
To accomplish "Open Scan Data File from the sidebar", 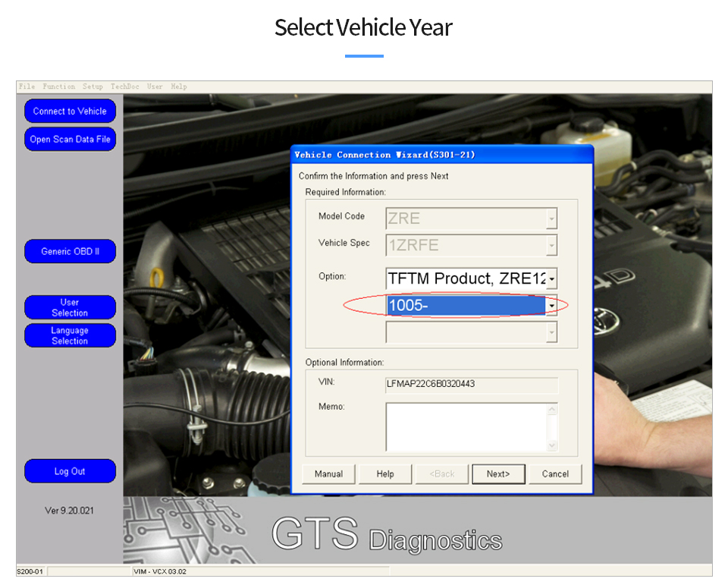I will [70, 139].
